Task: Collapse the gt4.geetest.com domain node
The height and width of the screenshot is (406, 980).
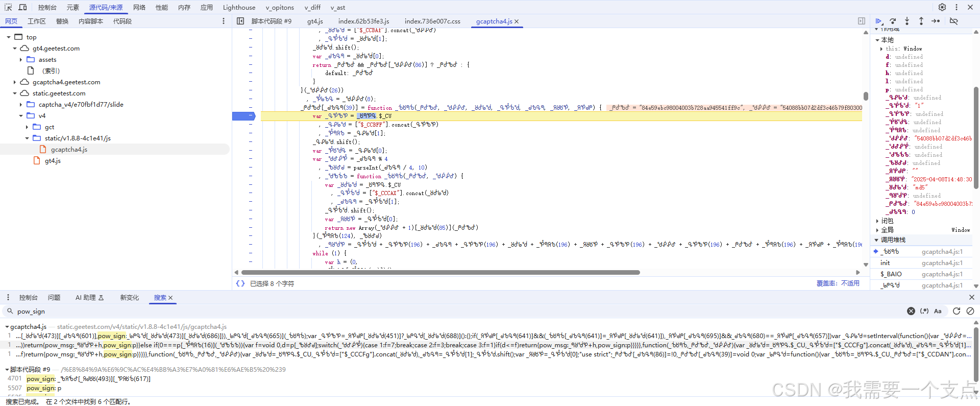Action: [x=15, y=49]
